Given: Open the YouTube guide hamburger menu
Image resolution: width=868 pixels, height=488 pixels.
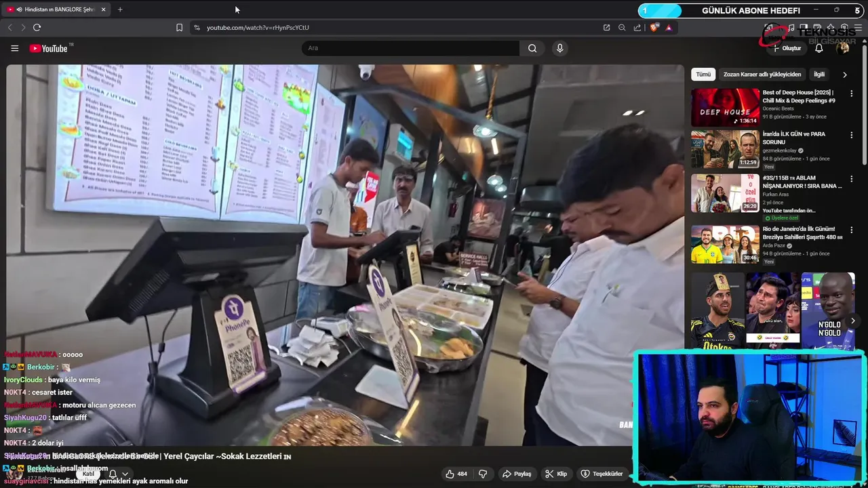Looking at the screenshot, I should (x=14, y=48).
